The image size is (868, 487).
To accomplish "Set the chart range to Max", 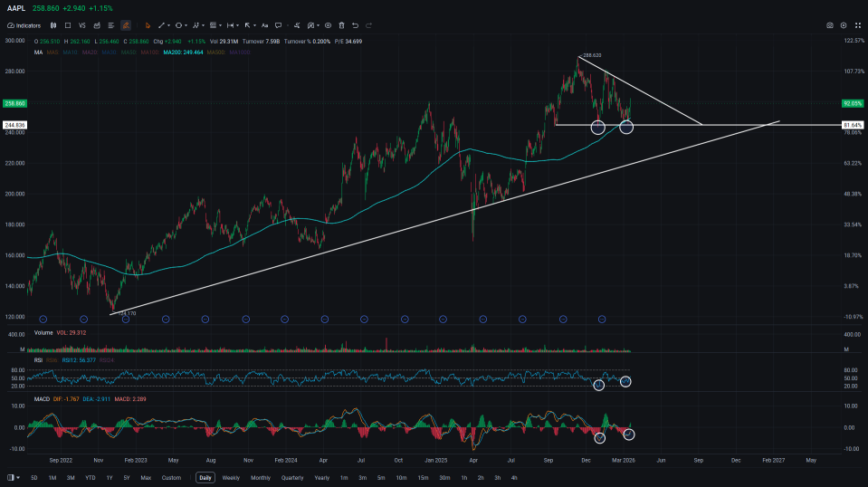I will click(x=146, y=478).
